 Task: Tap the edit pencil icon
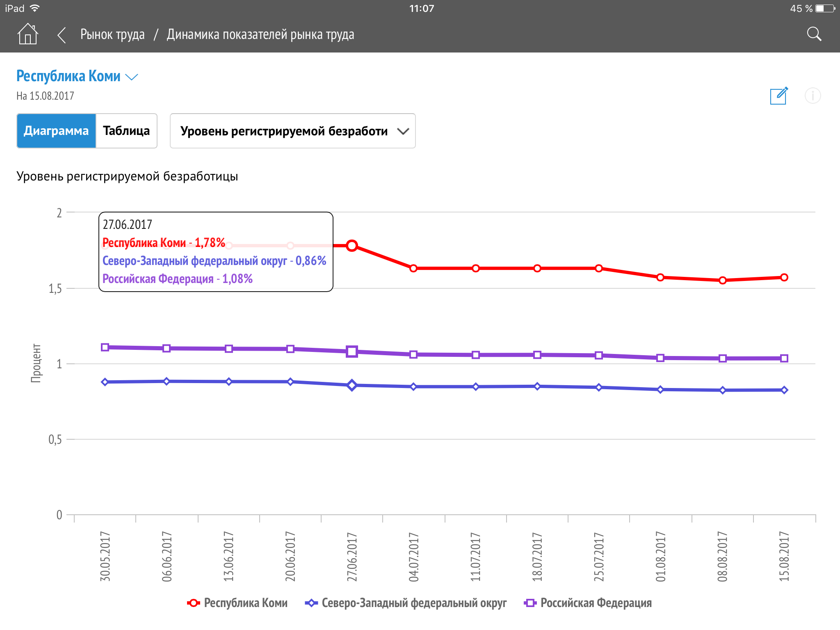coord(778,96)
